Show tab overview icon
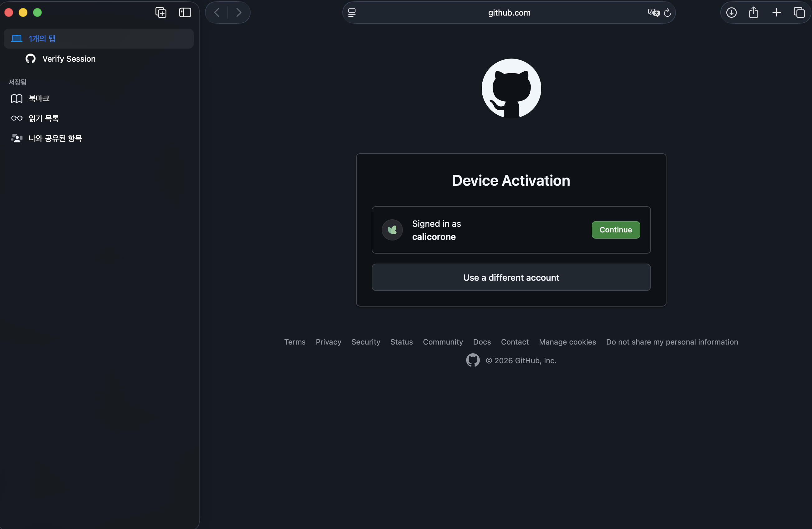Viewport: 812px width, 529px height. [x=799, y=13]
